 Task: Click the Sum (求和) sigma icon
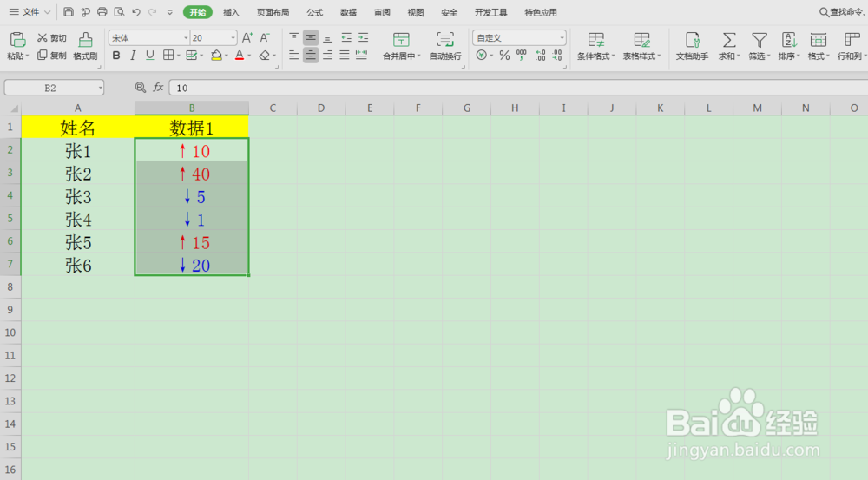tap(729, 40)
